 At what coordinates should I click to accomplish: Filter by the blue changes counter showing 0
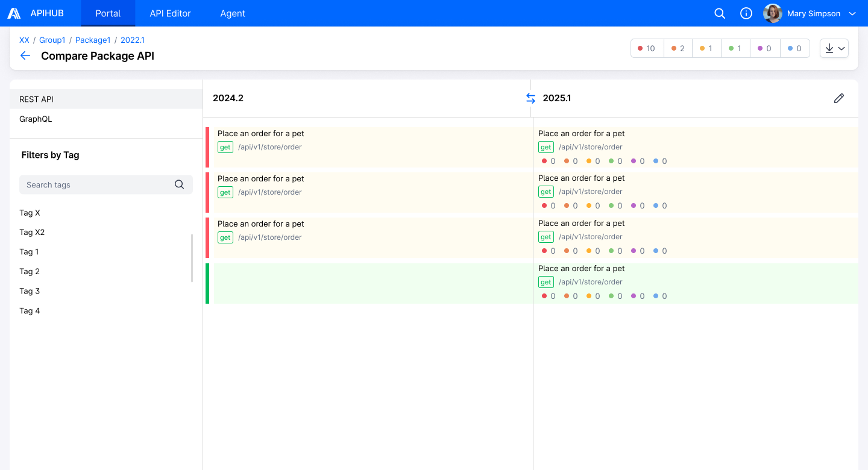tap(795, 48)
